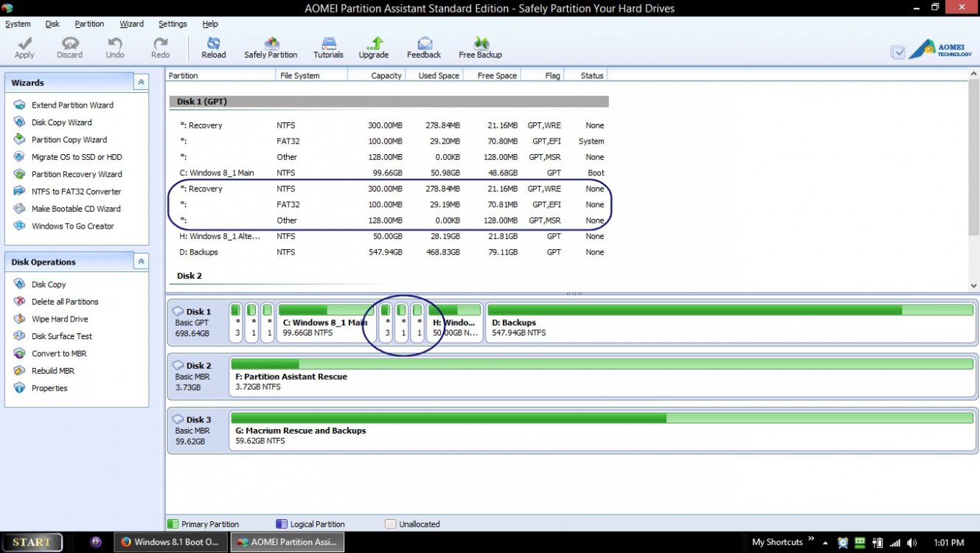980x553 pixels.
Task: Collapse the Wizards panel
Action: coord(141,83)
